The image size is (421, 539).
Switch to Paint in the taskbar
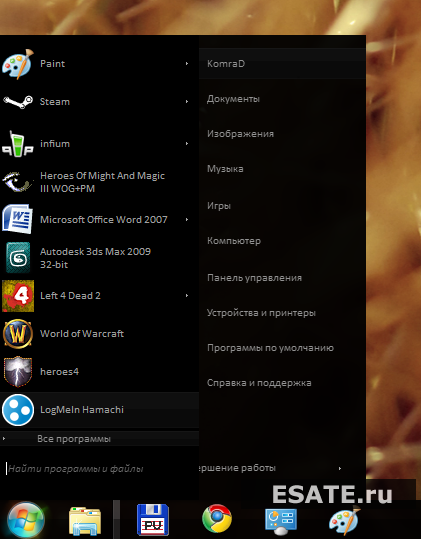pyautogui.click(x=344, y=521)
